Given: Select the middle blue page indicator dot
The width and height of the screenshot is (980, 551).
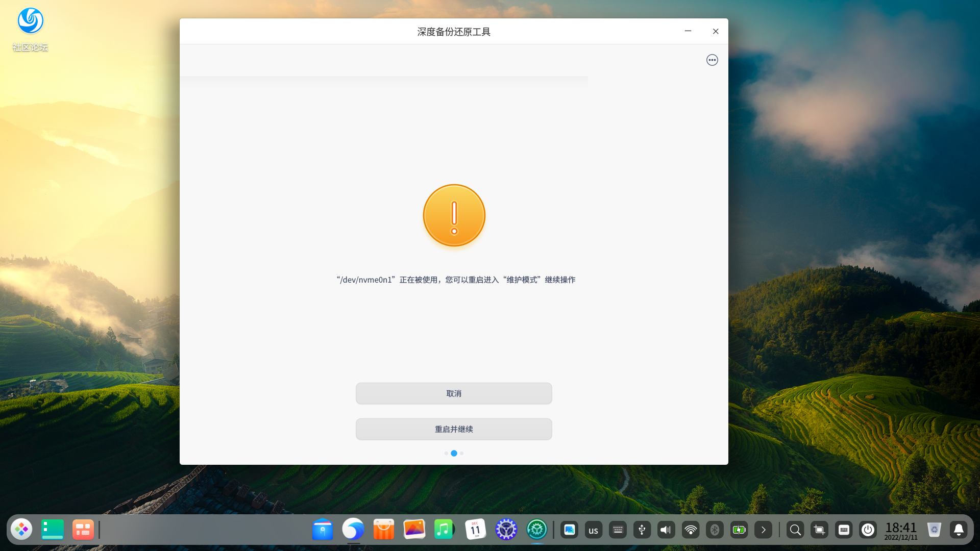Looking at the screenshot, I should pos(454,453).
